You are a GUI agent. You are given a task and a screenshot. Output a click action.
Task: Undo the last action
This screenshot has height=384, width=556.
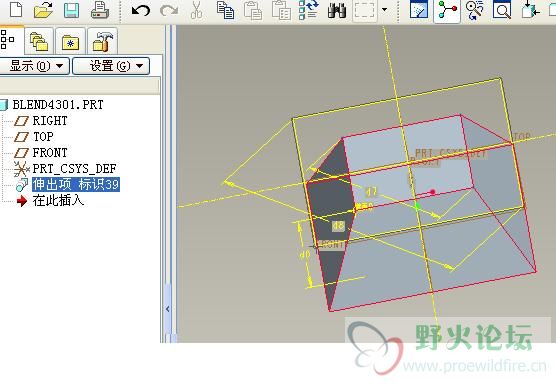141,11
